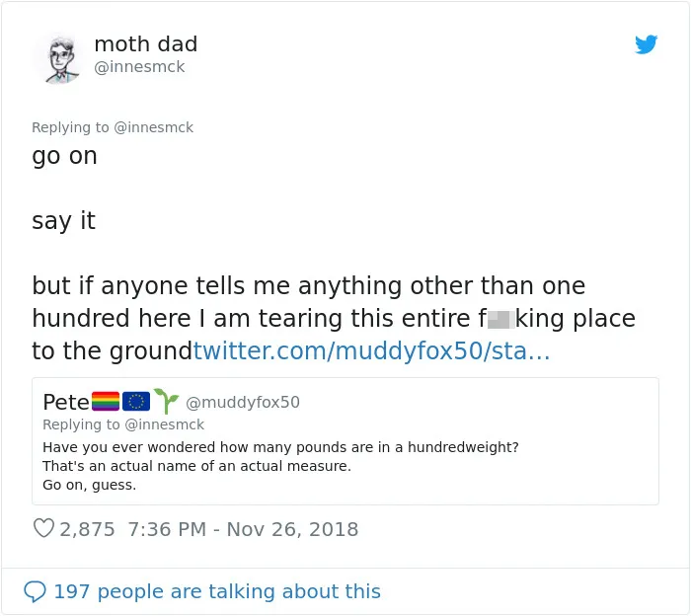
Task: Follow the twitter.com/muddyfox50 status link
Action: pos(371,351)
